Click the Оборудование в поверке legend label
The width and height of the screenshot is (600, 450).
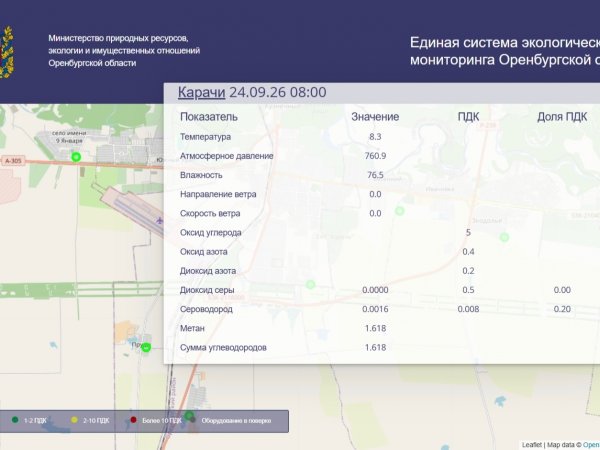[236, 421]
